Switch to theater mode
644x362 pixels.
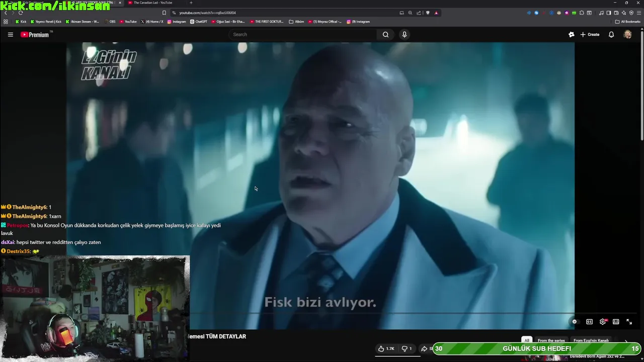point(616,322)
